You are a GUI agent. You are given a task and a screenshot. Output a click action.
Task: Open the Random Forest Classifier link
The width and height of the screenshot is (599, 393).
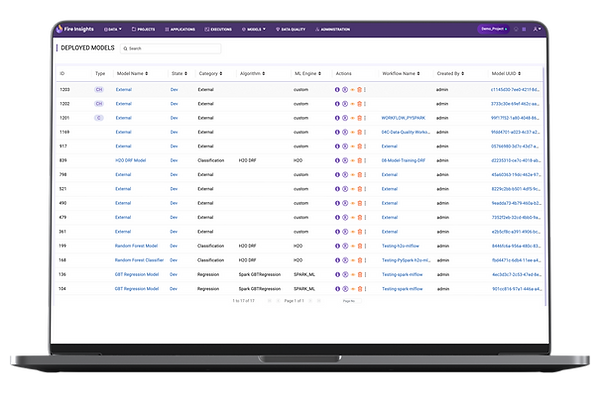click(x=139, y=260)
